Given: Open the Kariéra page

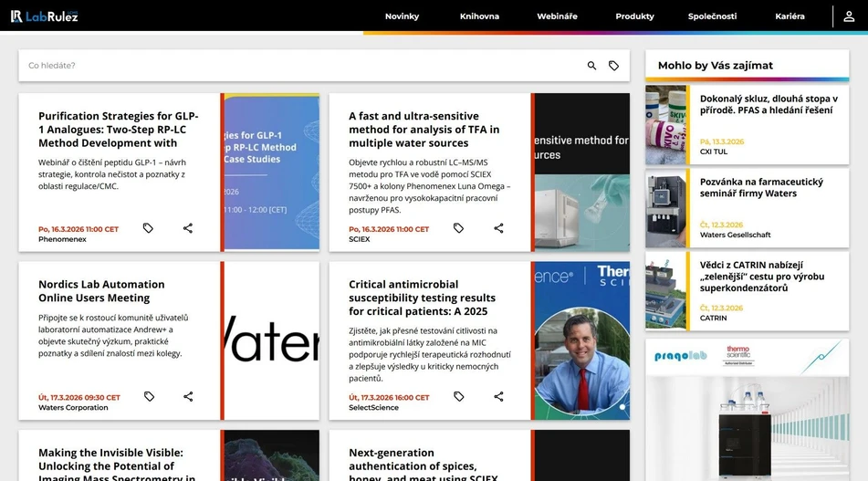Looking at the screenshot, I should coord(790,16).
